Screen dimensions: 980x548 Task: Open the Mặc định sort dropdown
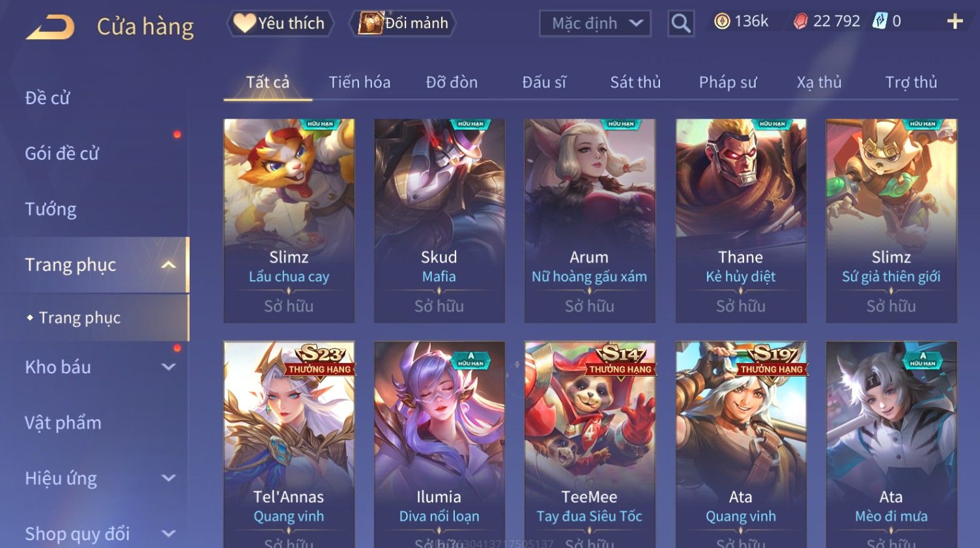pos(595,23)
